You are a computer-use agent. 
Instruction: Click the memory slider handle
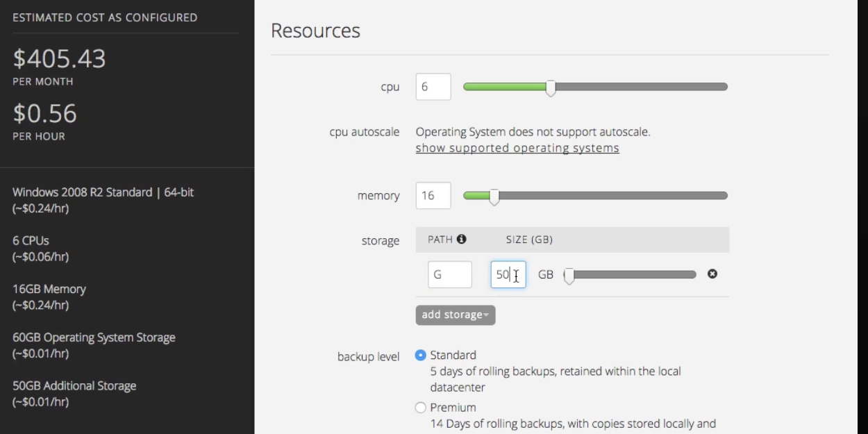(x=494, y=197)
